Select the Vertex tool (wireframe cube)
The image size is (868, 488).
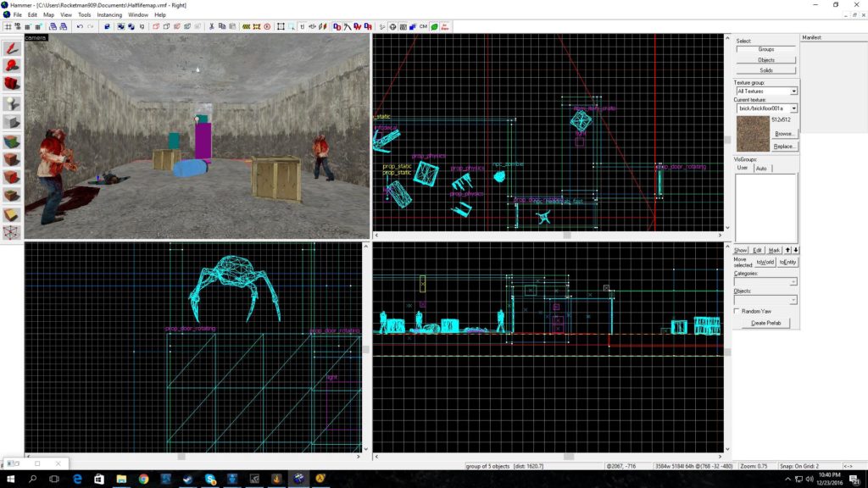[x=12, y=232]
